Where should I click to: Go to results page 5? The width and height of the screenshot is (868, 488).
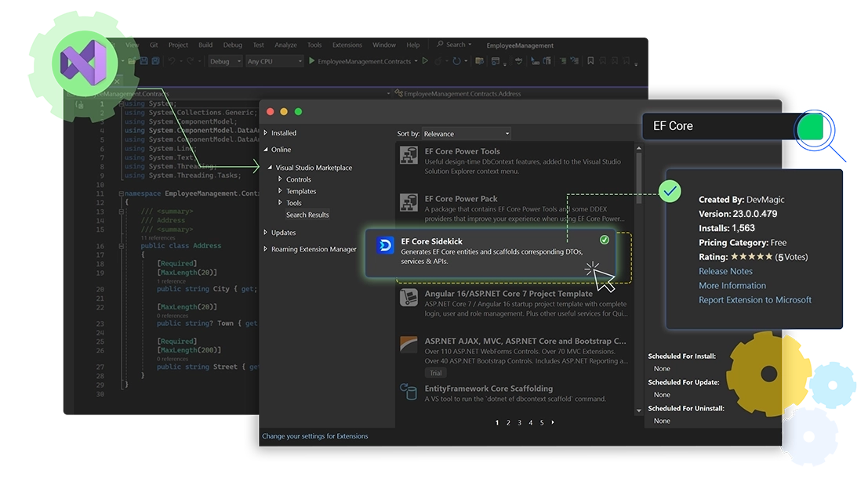tap(542, 423)
